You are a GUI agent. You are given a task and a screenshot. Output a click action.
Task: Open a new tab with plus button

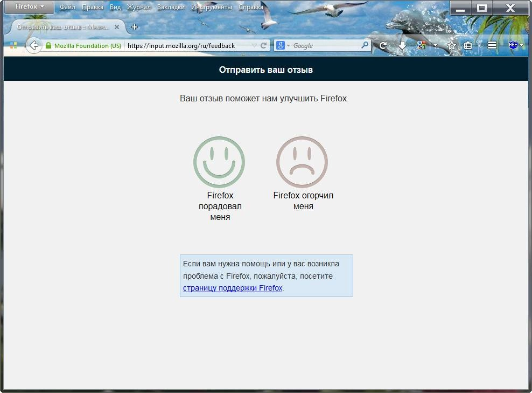pos(135,27)
